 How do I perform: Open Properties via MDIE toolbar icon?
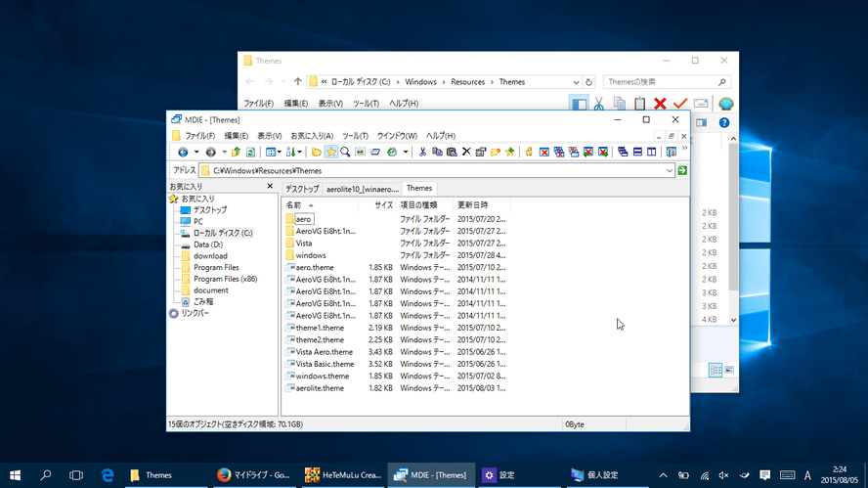[481, 152]
